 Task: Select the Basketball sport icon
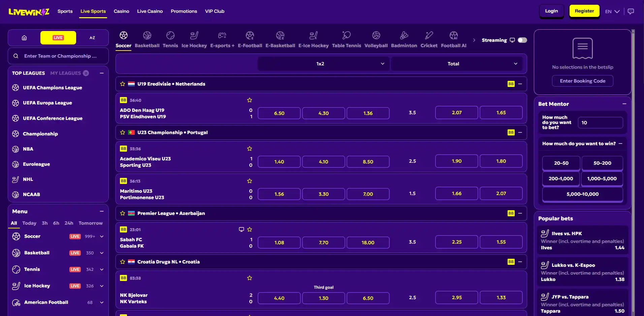pos(147,35)
